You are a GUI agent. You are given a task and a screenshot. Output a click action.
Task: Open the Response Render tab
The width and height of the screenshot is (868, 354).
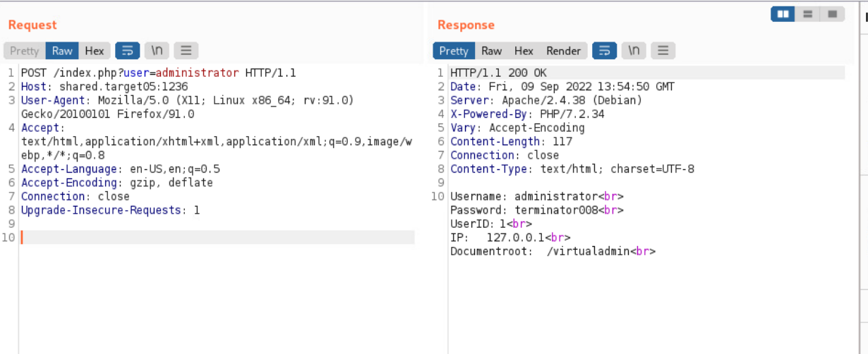(x=563, y=51)
